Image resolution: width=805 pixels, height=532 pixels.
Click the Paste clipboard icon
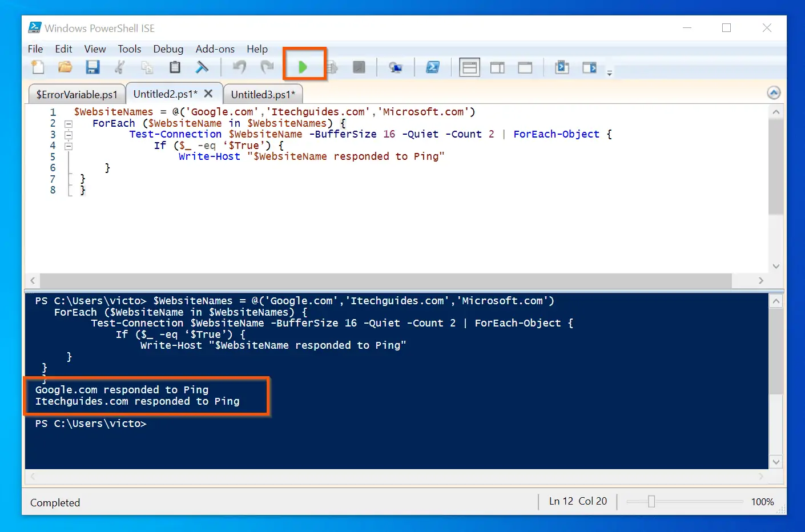175,67
